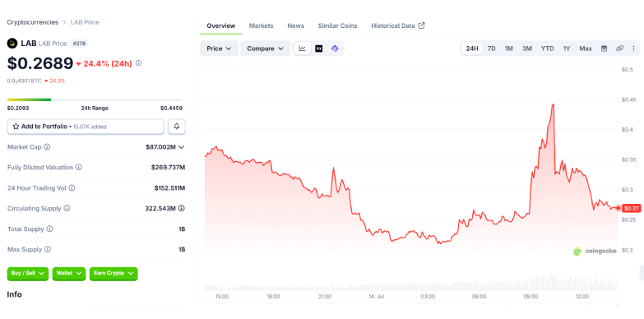Switch to the Markets tab
The width and height of the screenshot is (644, 319).
coord(262,25)
